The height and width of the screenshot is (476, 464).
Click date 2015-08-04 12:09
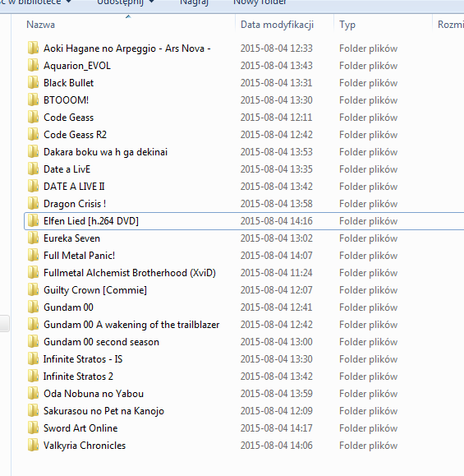pyautogui.click(x=276, y=411)
